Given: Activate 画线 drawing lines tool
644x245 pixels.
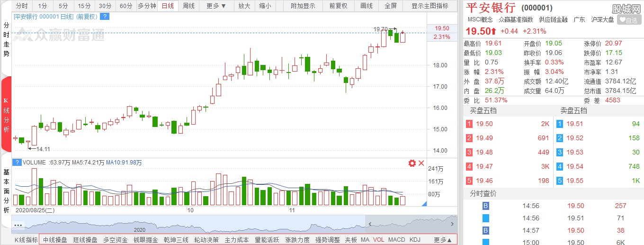Looking at the screenshot, I should pos(367,6).
